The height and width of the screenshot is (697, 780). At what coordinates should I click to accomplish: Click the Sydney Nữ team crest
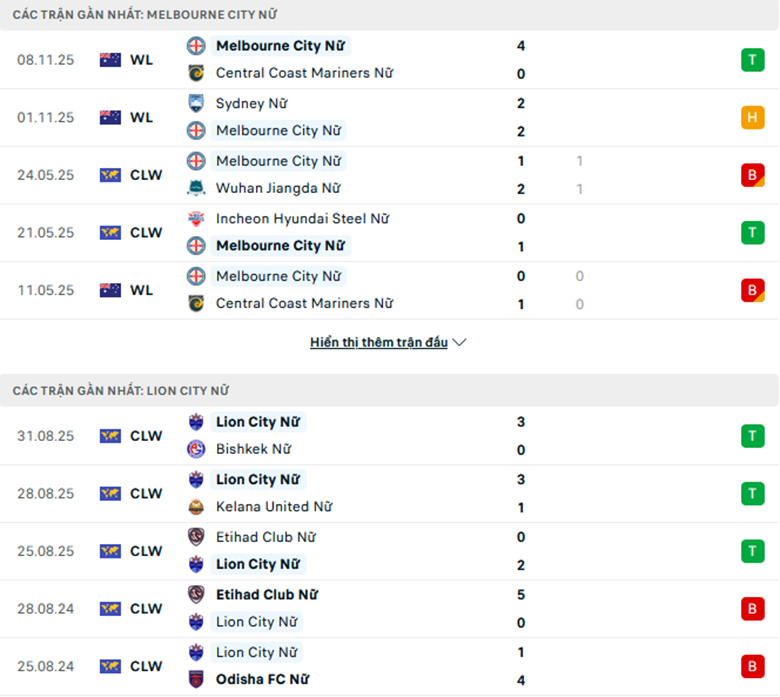pos(196,103)
